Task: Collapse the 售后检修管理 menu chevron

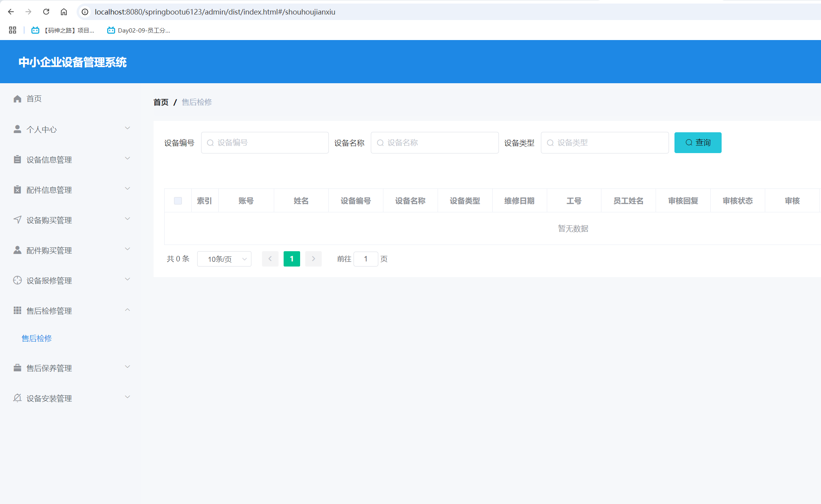Action: point(127,310)
